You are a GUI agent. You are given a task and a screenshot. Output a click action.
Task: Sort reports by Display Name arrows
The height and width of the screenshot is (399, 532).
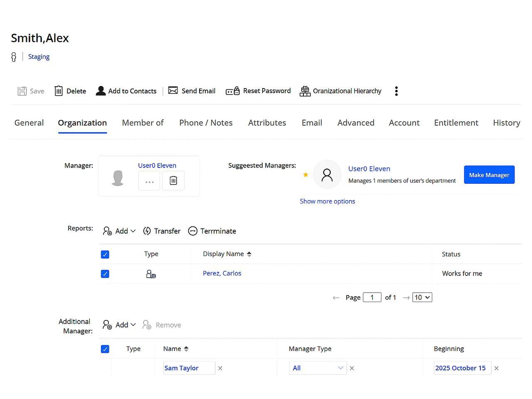point(249,254)
